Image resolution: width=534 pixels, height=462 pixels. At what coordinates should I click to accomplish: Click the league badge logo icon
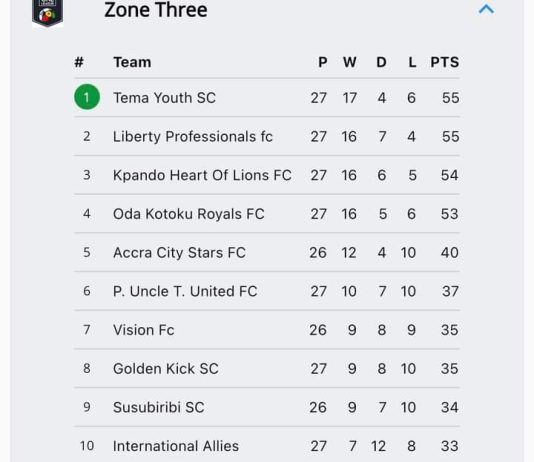(x=47, y=13)
